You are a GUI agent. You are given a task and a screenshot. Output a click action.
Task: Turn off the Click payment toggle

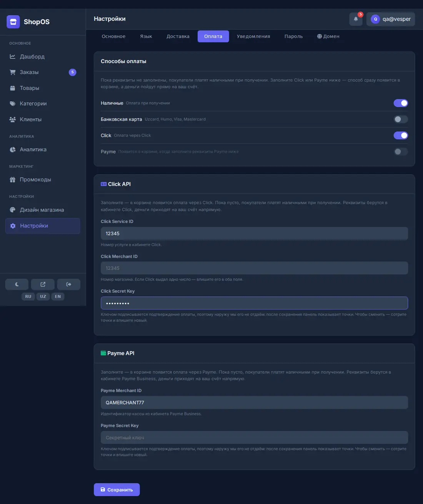pos(401,135)
